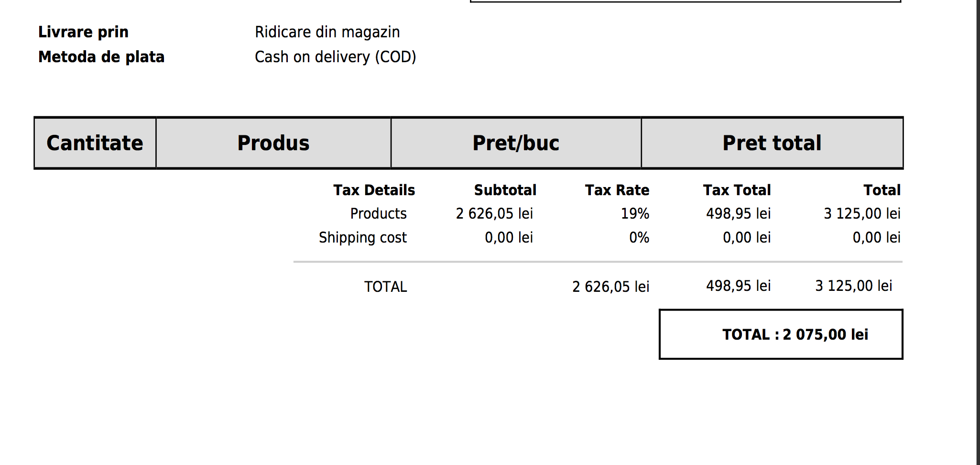Click the Pret total column header
The width and height of the screenshot is (980, 465).
click(x=772, y=143)
